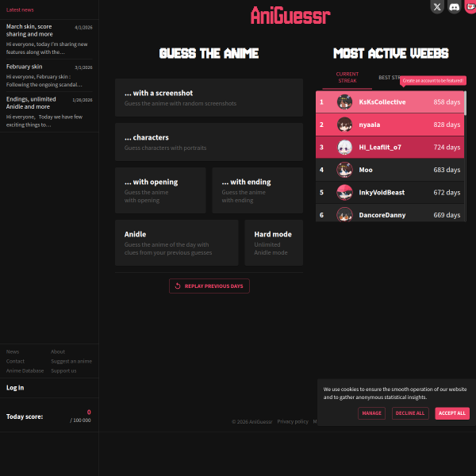Open the Anime Database footer link
The height and width of the screenshot is (476, 476).
point(25,370)
